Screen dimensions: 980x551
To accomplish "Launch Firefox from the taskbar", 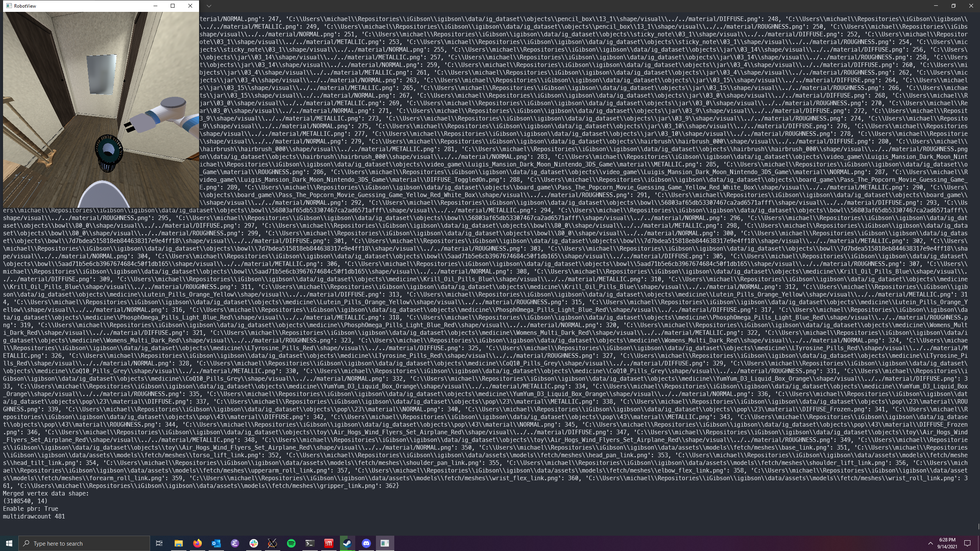I will pyautogui.click(x=197, y=543).
